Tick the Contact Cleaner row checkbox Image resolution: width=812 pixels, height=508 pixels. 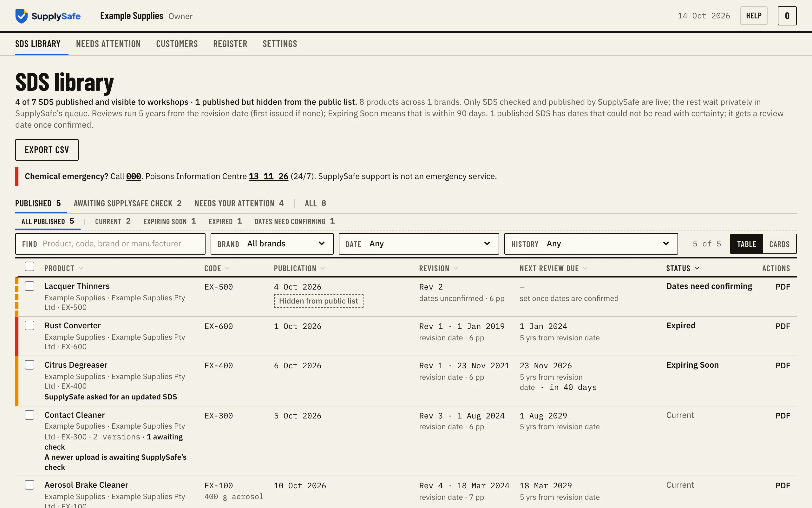[29, 415]
